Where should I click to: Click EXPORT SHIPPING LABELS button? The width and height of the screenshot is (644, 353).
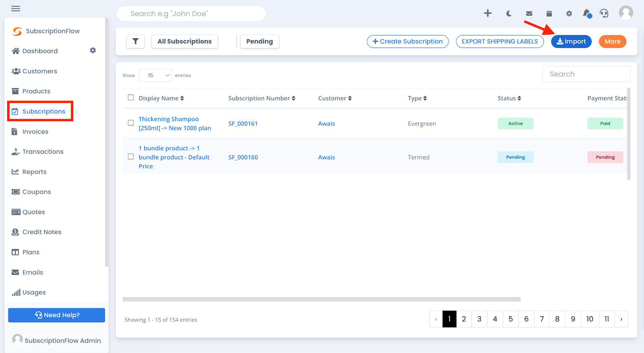[500, 41]
